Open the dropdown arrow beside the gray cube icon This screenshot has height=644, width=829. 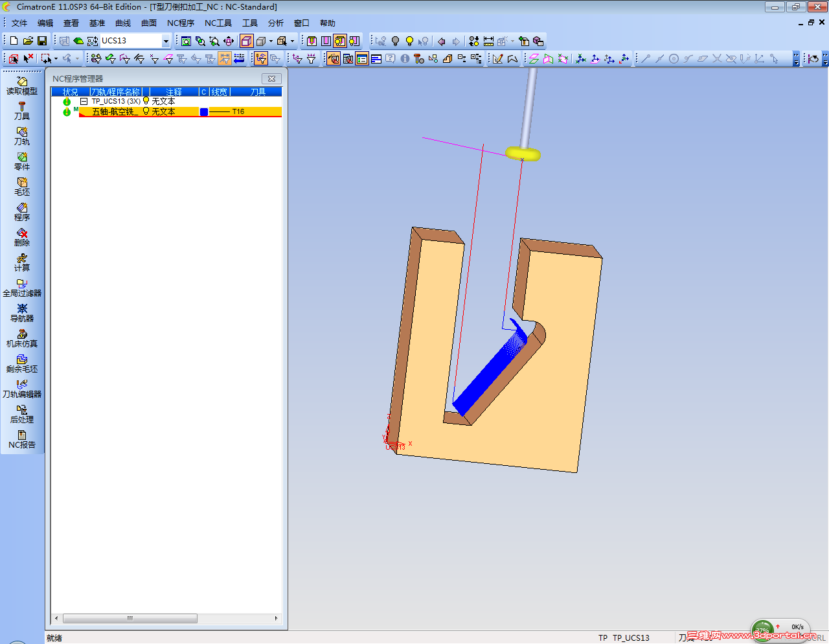point(271,41)
